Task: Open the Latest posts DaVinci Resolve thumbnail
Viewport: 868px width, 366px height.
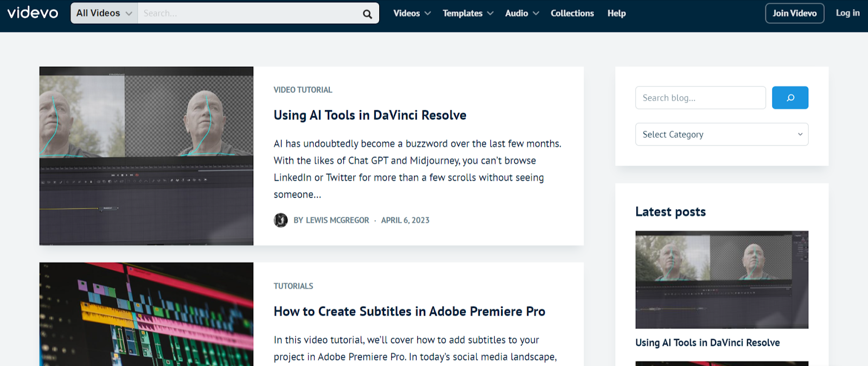Action: pos(722,280)
